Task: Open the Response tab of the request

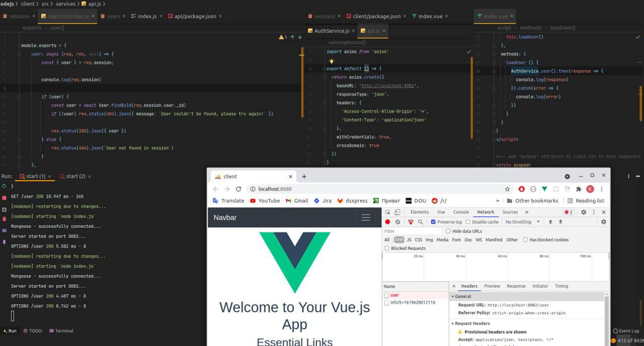Action: tap(516, 286)
